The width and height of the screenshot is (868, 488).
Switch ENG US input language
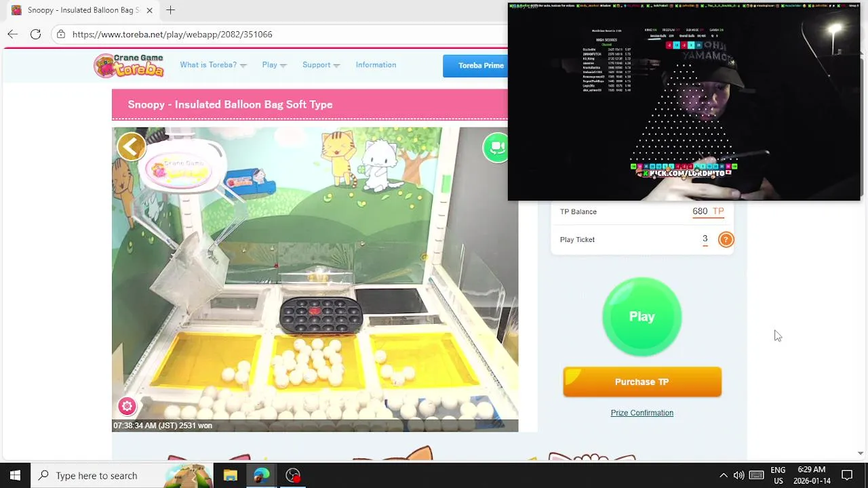click(x=778, y=475)
